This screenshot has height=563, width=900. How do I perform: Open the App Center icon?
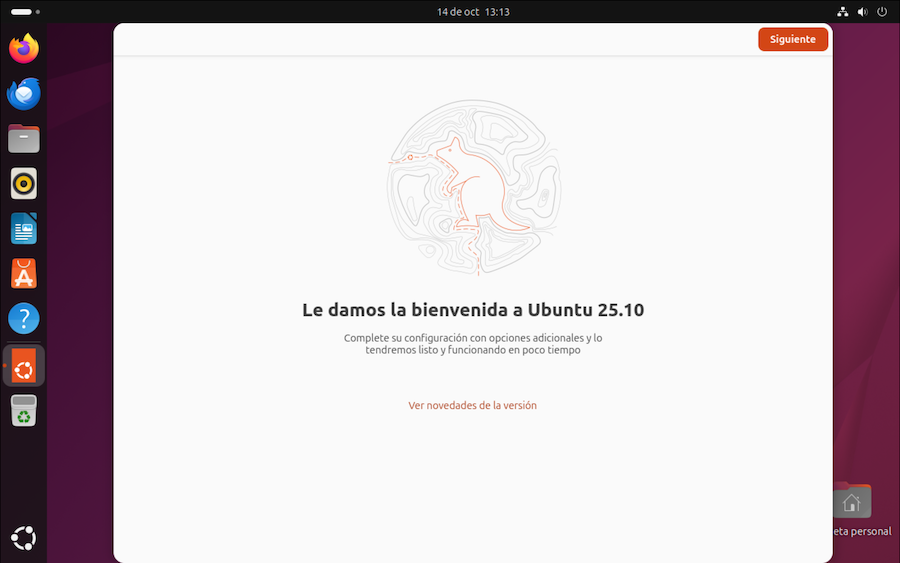pos(24,274)
